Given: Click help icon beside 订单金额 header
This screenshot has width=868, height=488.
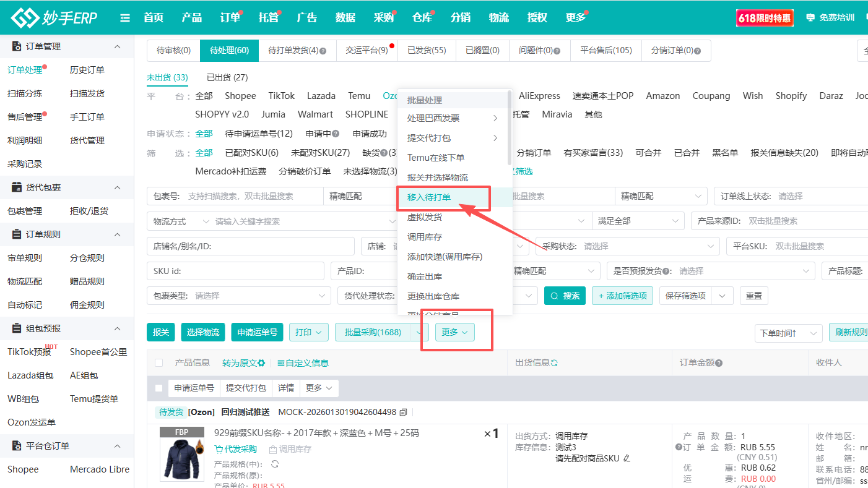Looking at the screenshot, I should click(x=719, y=363).
